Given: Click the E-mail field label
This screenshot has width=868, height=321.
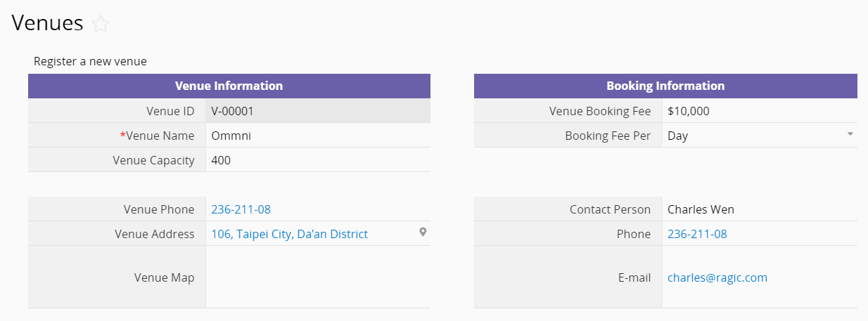Looking at the screenshot, I should tap(634, 277).
